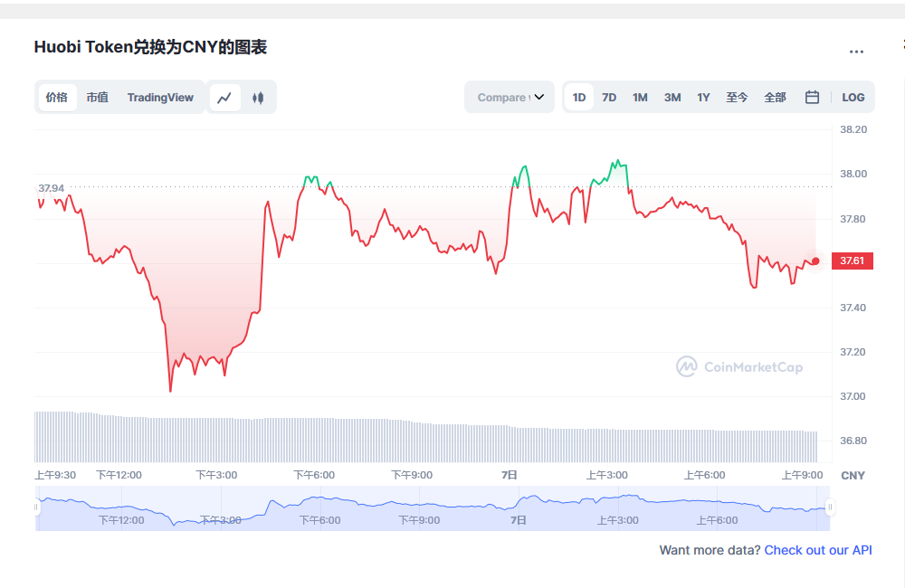The image size is (905, 588).
Task: Click the 37.00 y-axis label
Action: point(853,396)
